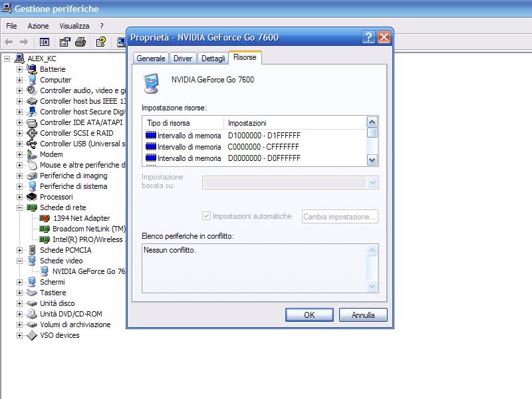Click the Help toolbar icon with question mark

point(101,42)
